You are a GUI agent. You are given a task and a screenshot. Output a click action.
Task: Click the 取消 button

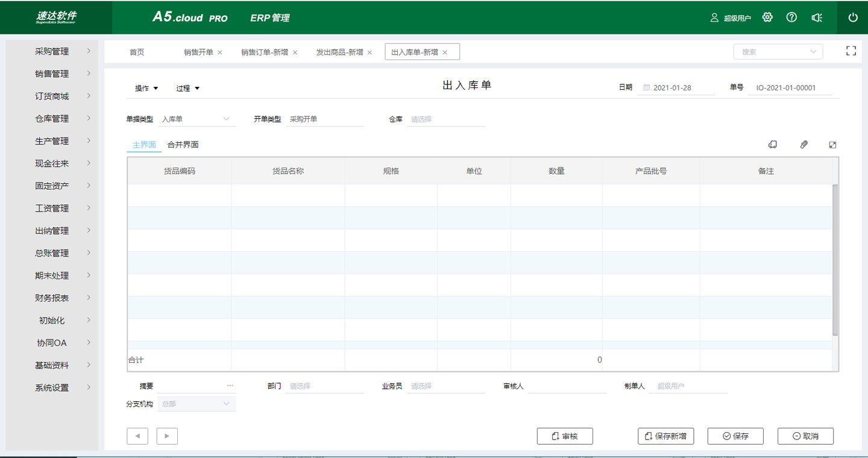pos(805,436)
